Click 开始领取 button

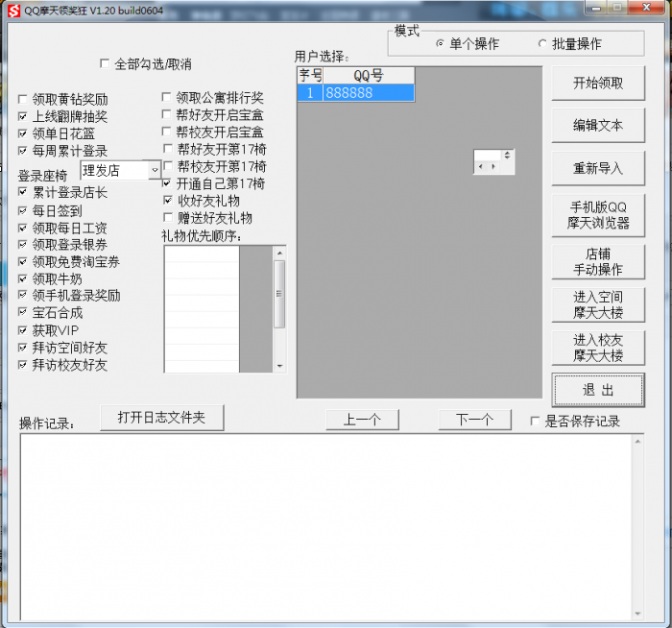pyautogui.click(x=598, y=84)
